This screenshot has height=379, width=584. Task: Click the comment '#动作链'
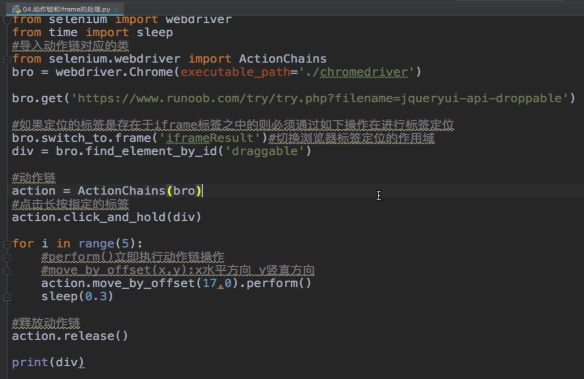point(34,178)
